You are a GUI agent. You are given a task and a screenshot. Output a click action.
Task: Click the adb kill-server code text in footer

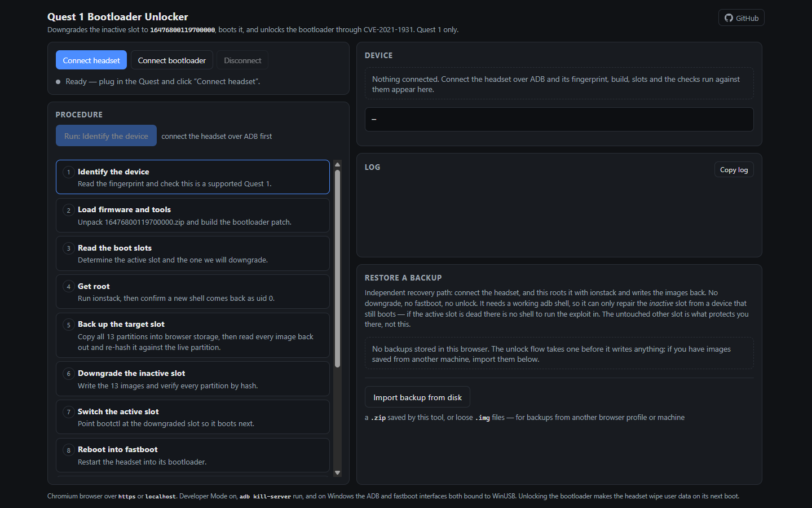[x=265, y=497]
